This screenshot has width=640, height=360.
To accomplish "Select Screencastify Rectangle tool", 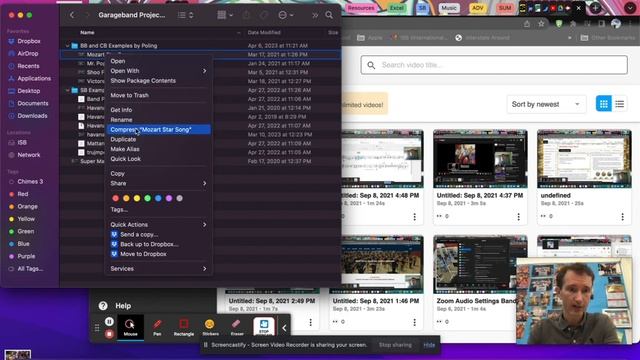I will [x=184, y=327].
